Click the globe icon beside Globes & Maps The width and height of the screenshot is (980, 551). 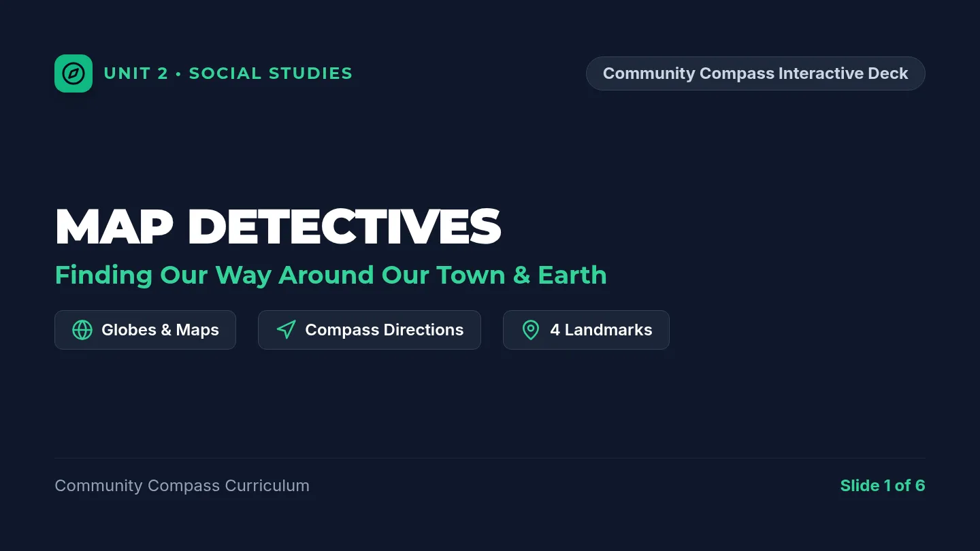pyautogui.click(x=82, y=330)
